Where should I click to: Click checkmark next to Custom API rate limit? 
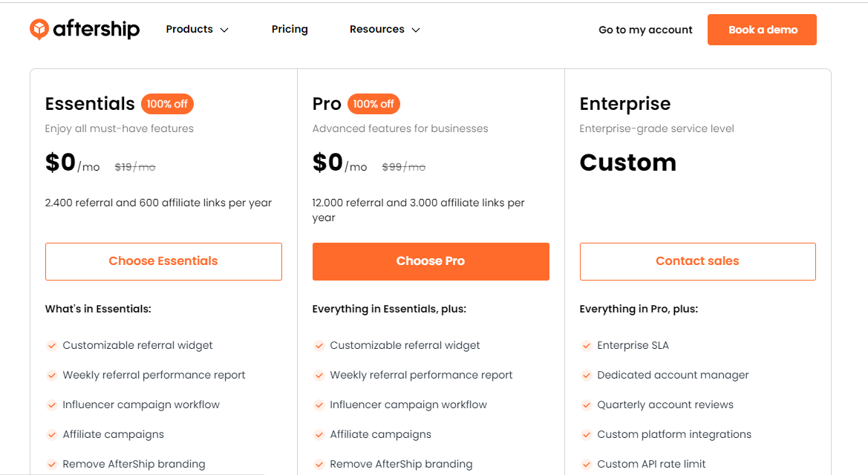[x=587, y=464]
